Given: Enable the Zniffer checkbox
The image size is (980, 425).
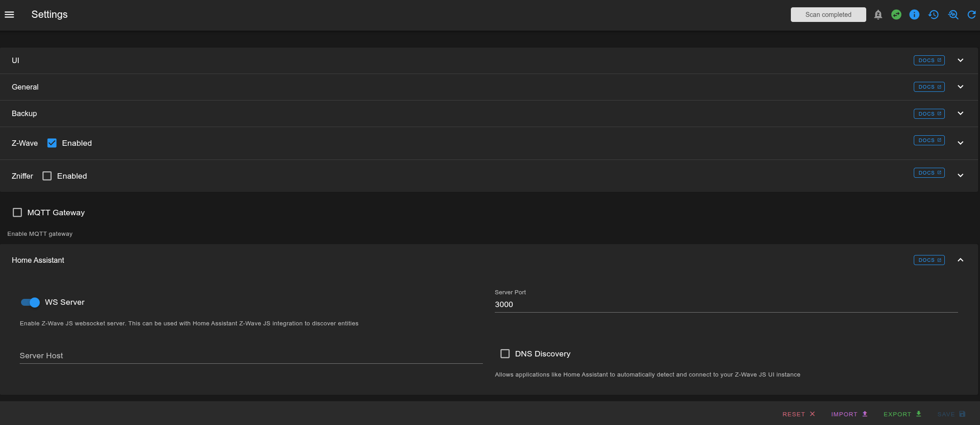Looking at the screenshot, I should [47, 176].
